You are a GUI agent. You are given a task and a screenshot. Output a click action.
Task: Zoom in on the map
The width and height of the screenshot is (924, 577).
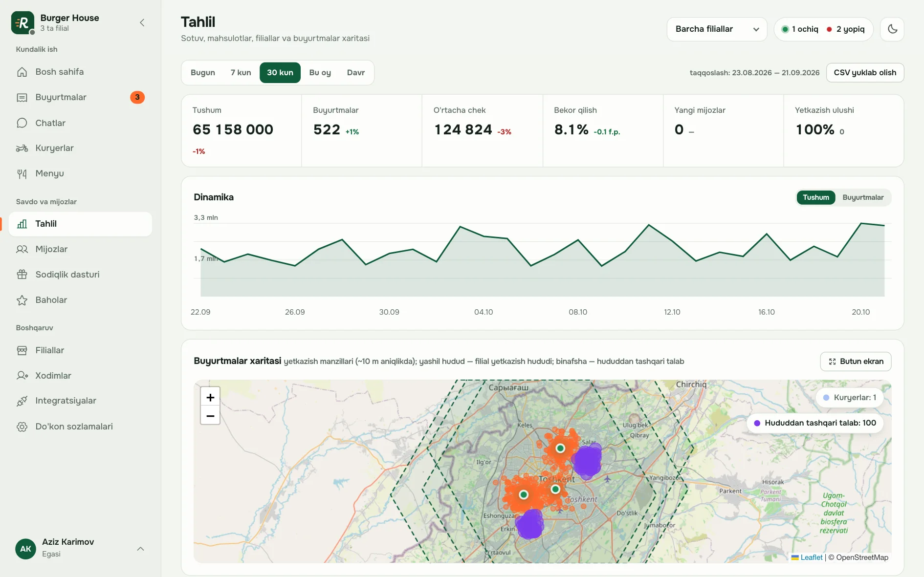210,397
